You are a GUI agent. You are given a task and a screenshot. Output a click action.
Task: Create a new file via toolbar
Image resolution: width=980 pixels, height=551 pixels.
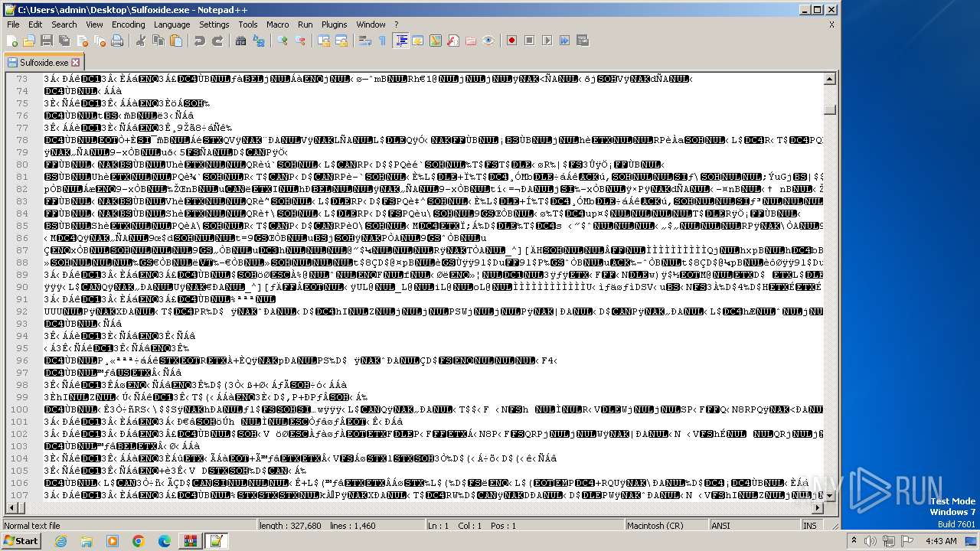pos(12,41)
